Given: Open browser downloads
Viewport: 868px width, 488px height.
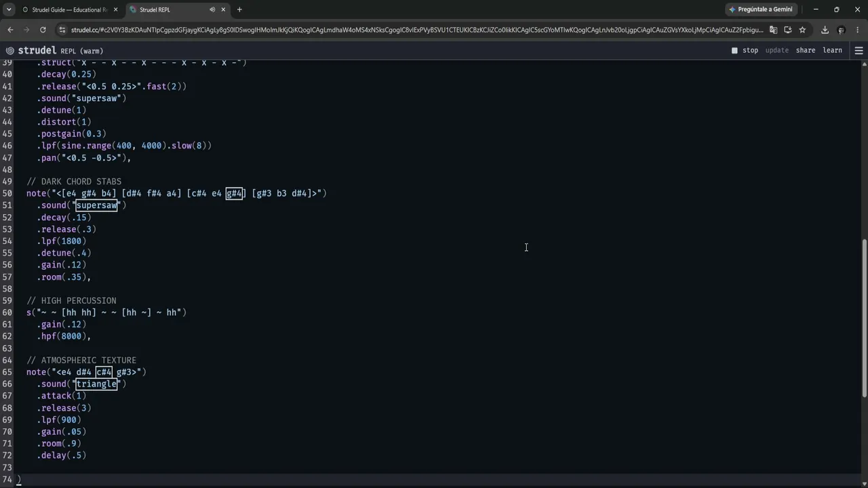Looking at the screenshot, I should [825, 30].
